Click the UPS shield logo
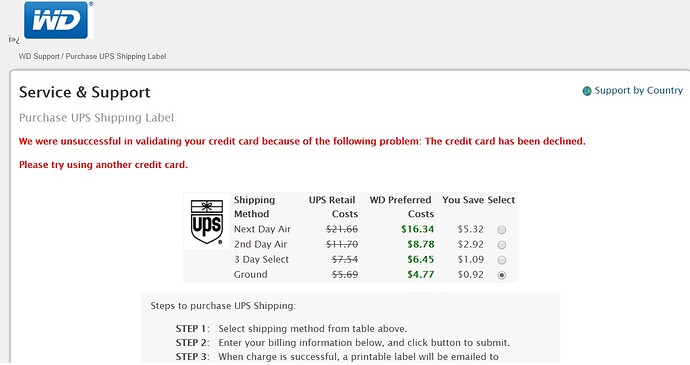This screenshot has height=365, width=690. (x=207, y=221)
